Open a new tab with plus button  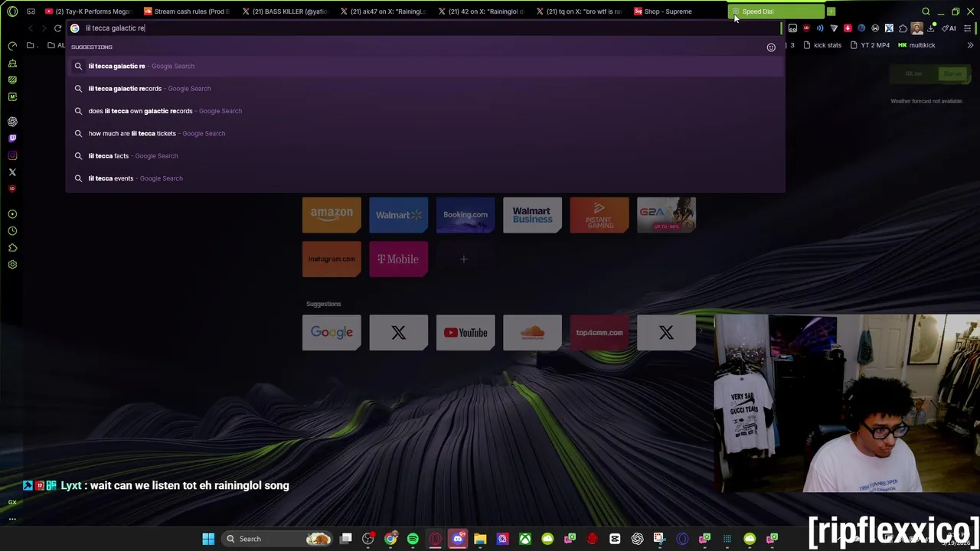point(831,11)
